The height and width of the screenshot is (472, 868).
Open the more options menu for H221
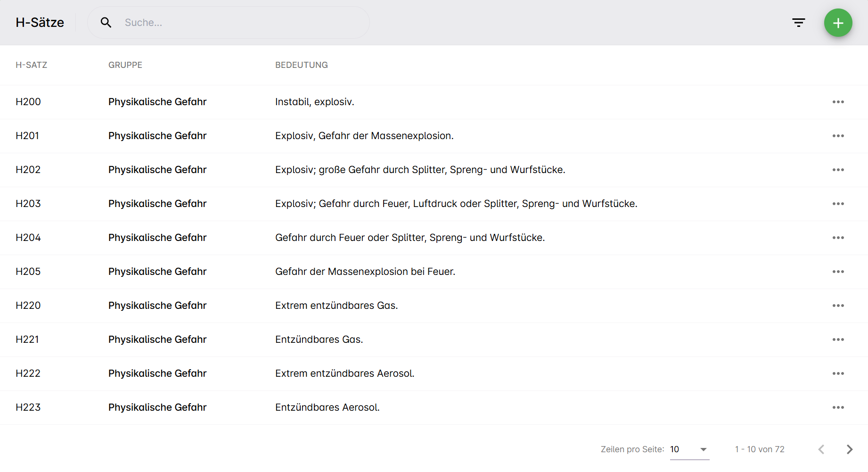(x=838, y=340)
